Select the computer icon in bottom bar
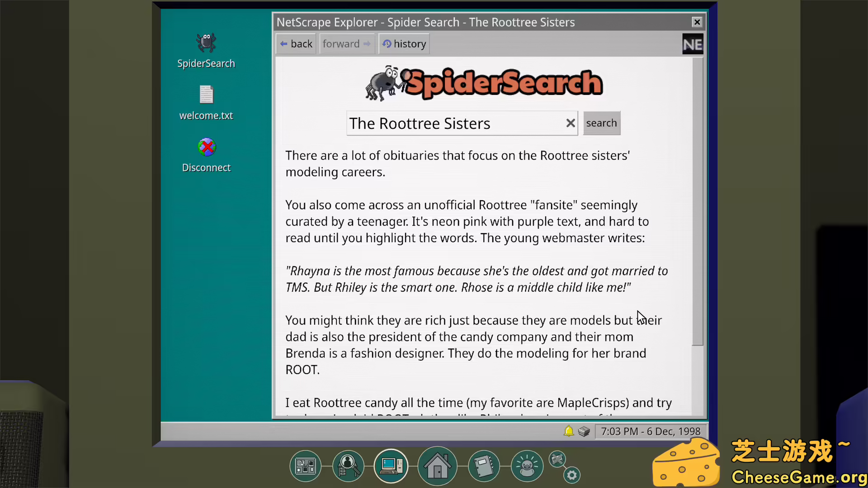The image size is (868, 488). coord(391,466)
